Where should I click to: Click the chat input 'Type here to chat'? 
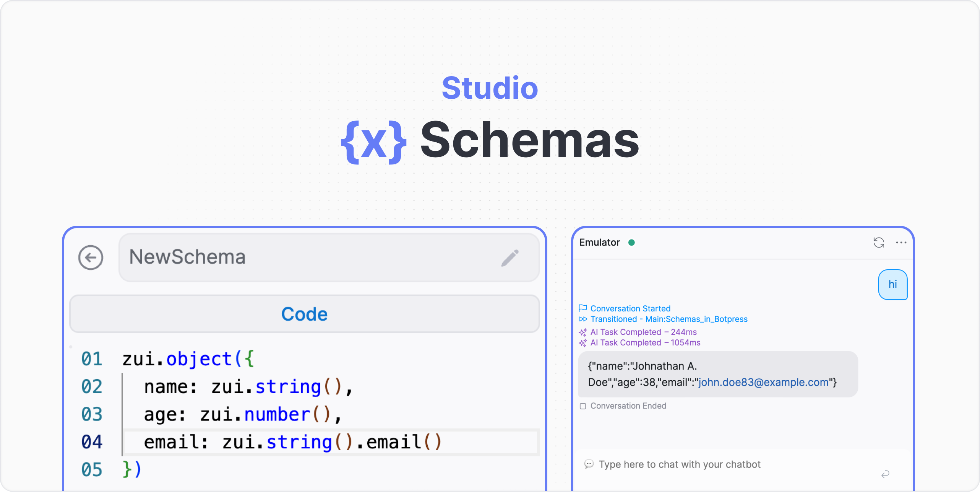680,464
